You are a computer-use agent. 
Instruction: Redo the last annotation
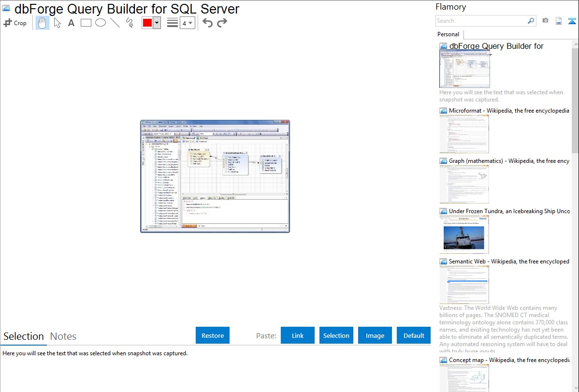(222, 23)
